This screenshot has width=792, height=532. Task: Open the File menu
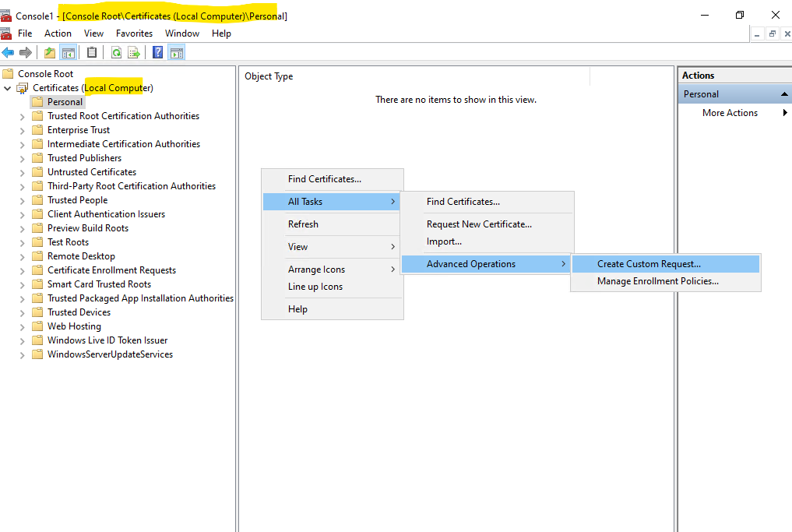(25, 33)
